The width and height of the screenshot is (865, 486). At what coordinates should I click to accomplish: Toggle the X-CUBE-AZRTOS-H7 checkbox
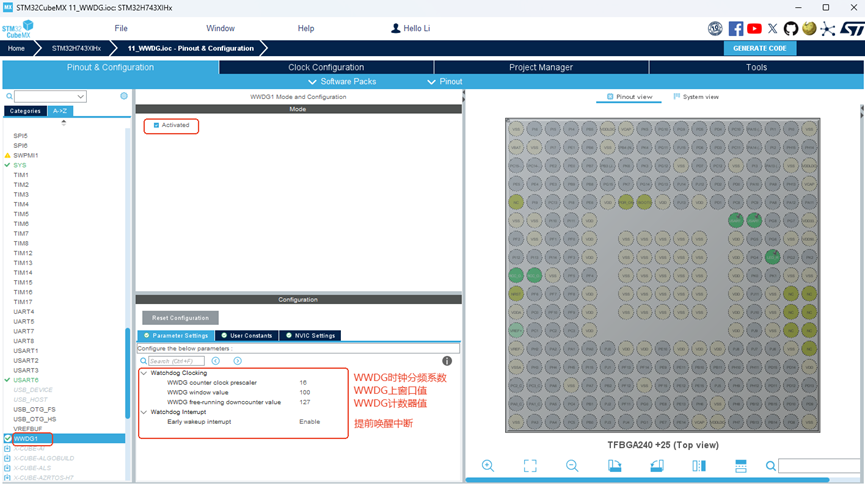pyautogui.click(x=7, y=478)
